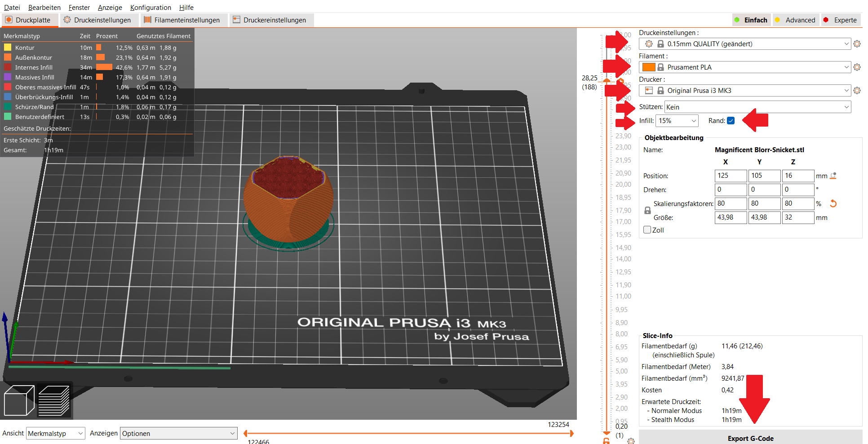868x444 pixels.
Task: Click the gear icon beside Drucker preset
Action: (857, 91)
